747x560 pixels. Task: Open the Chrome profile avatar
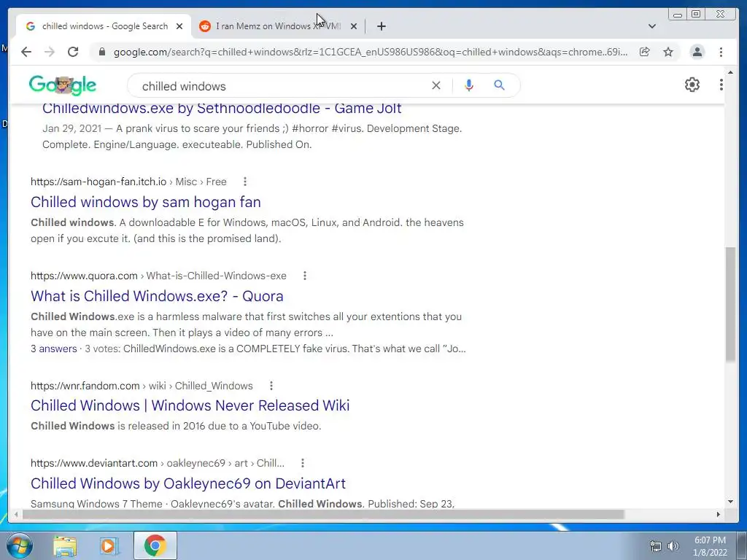point(697,52)
